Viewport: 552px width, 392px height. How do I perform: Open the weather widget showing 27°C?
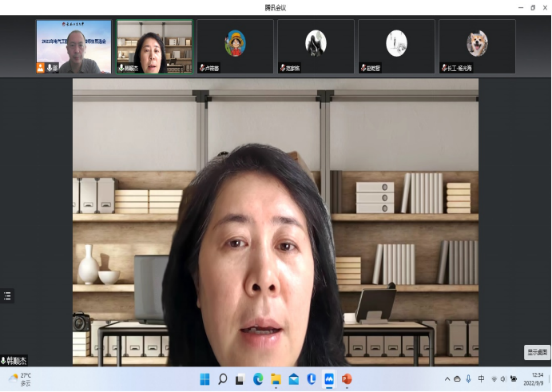[20, 379]
